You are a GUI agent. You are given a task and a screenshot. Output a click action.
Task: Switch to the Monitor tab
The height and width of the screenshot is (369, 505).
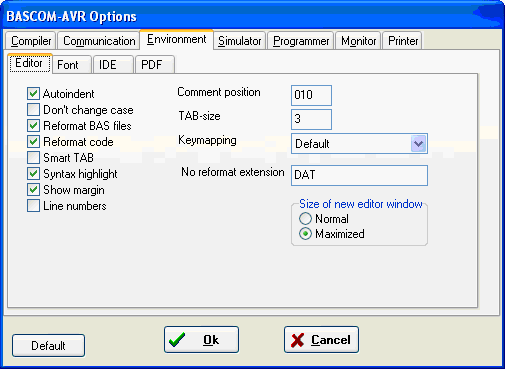(x=358, y=41)
